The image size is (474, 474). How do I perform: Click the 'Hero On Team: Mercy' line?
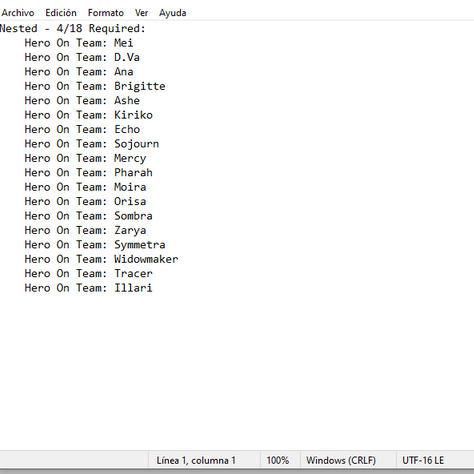tap(85, 158)
